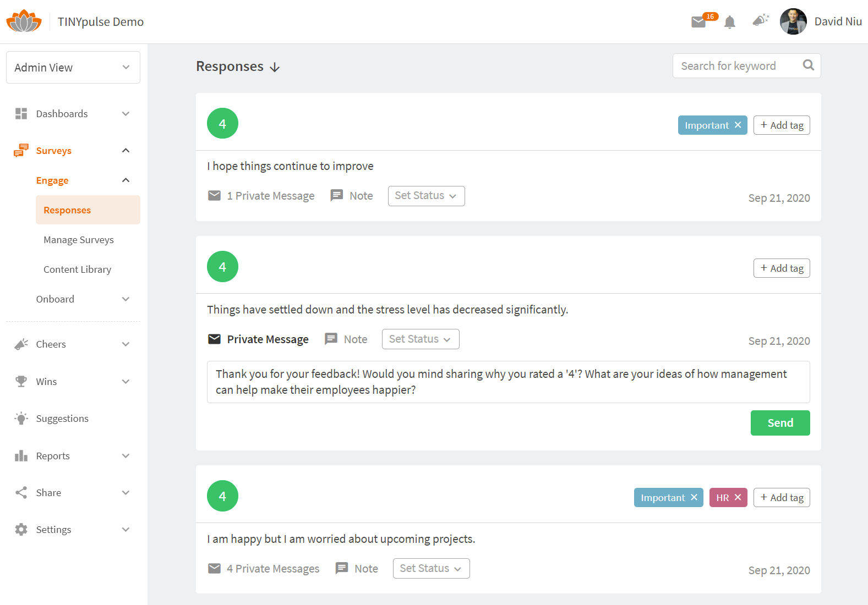Open Set Status on 'stress level' response

click(x=421, y=339)
